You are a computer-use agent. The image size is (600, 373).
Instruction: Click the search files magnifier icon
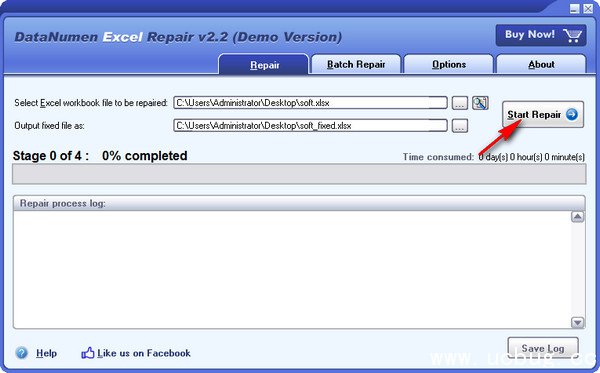coord(480,103)
